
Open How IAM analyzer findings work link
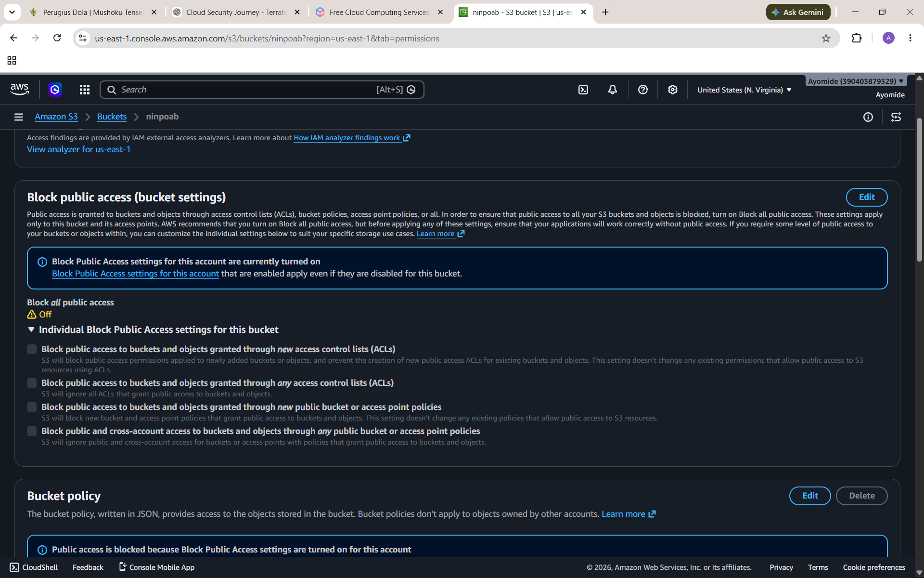[352, 138]
